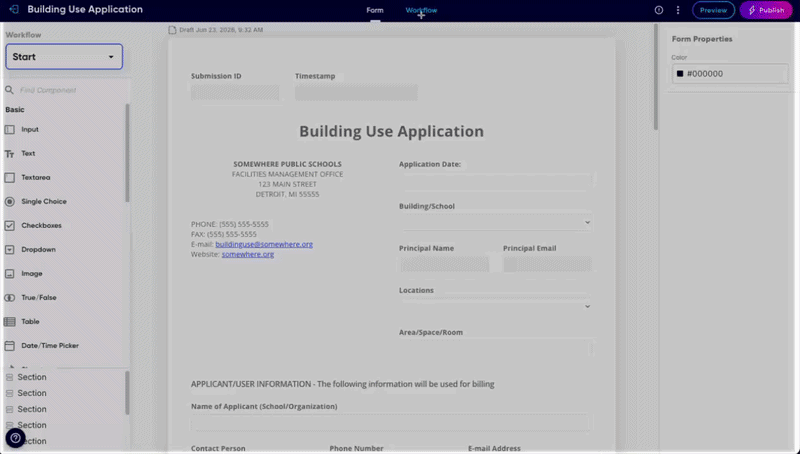Add the Textarea component
Viewport: 800px width, 454px height.
35,178
